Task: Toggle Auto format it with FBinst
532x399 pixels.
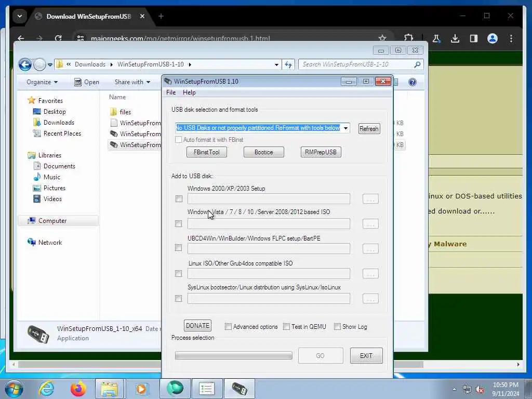Action: (x=179, y=139)
